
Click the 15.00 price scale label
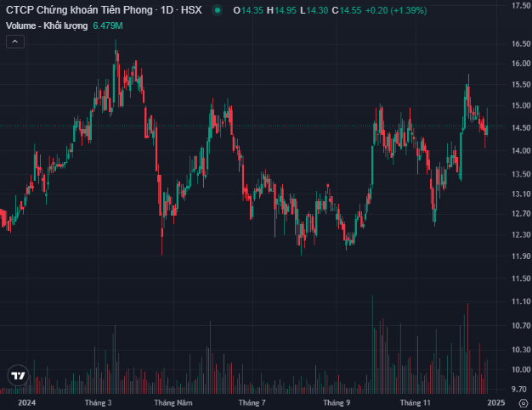(521, 105)
